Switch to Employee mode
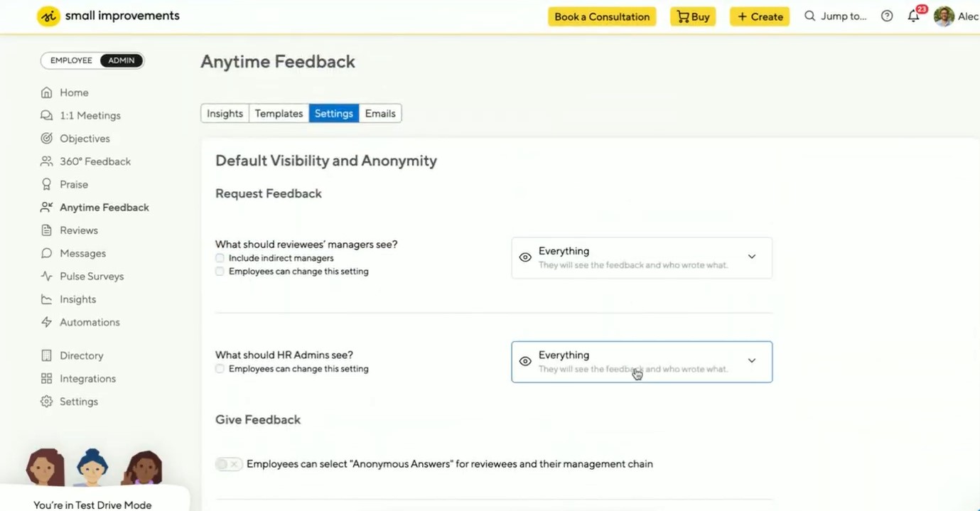980x511 pixels. (x=70, y=60)
